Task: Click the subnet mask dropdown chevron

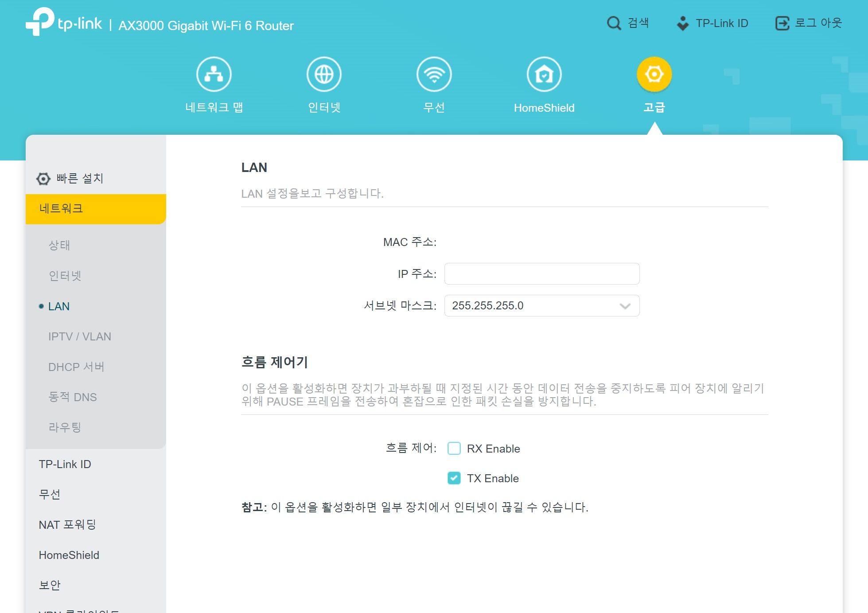Action: tap(625, 306)
